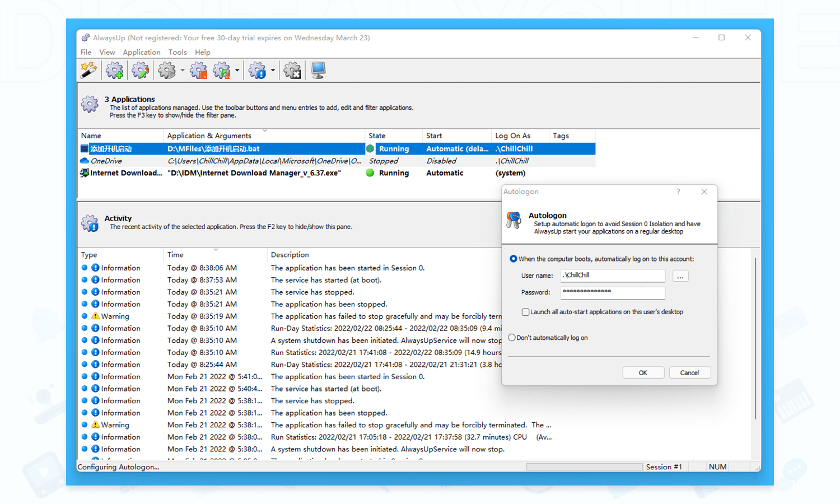Open the Application menu
The image size is (840, 504).
point(142,52)
